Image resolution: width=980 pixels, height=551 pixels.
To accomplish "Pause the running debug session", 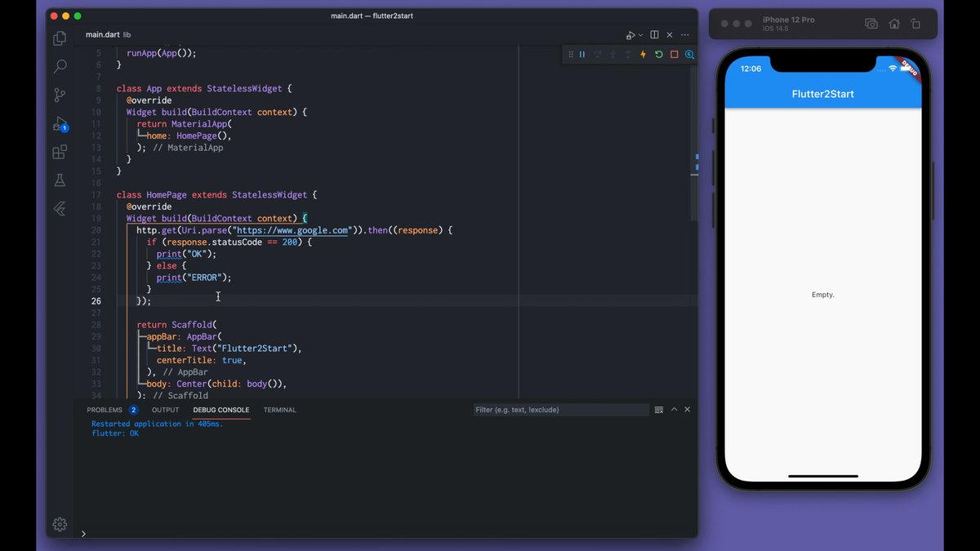I will 582,55.
